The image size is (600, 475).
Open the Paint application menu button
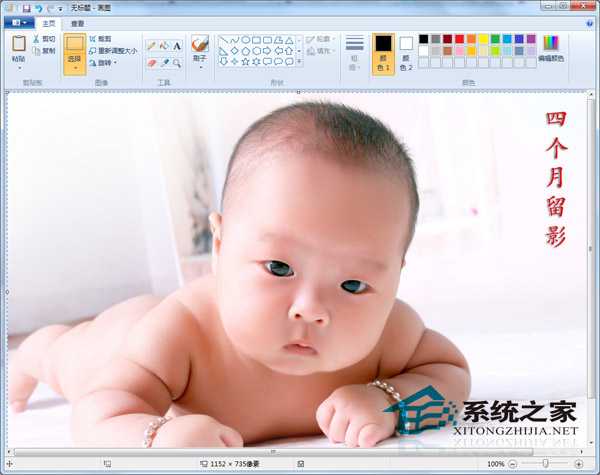(19, 23)
